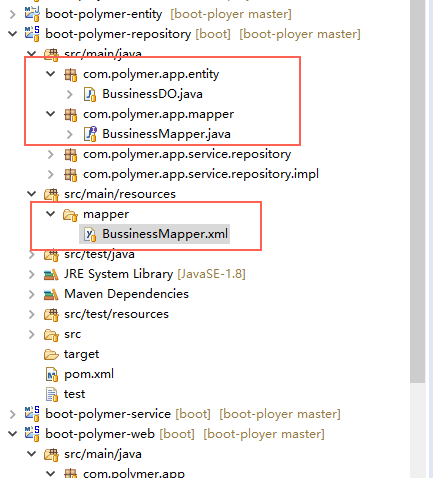Click the target folder icon
433x478 pixels.
pyautogui.click(x=51, y=354)
